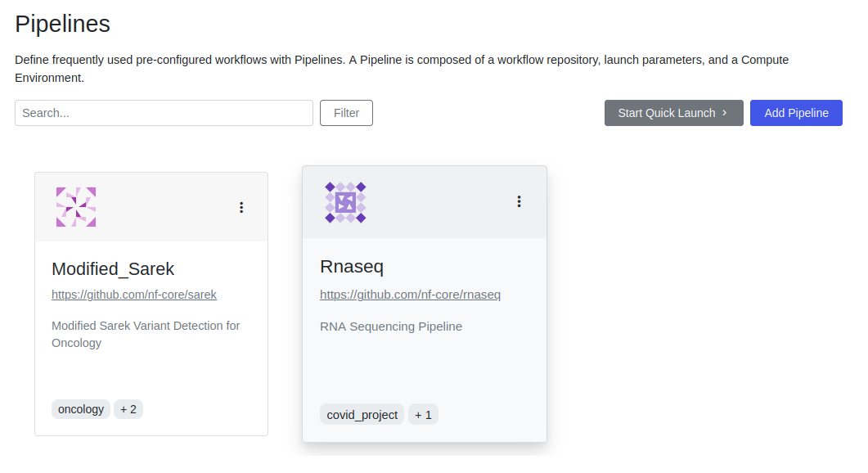The height and width of the screenshot is (473, 868).
Task: Click the Filter button
Action: click(346, 113)
